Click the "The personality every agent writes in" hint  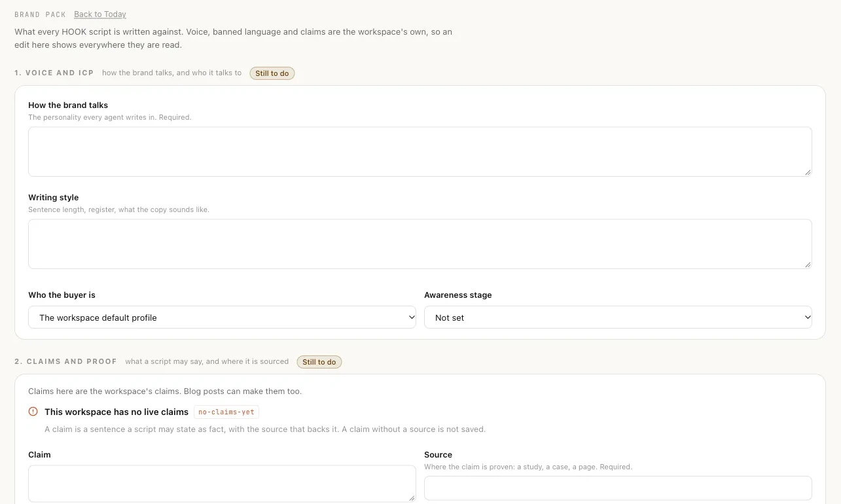(110, 117)
